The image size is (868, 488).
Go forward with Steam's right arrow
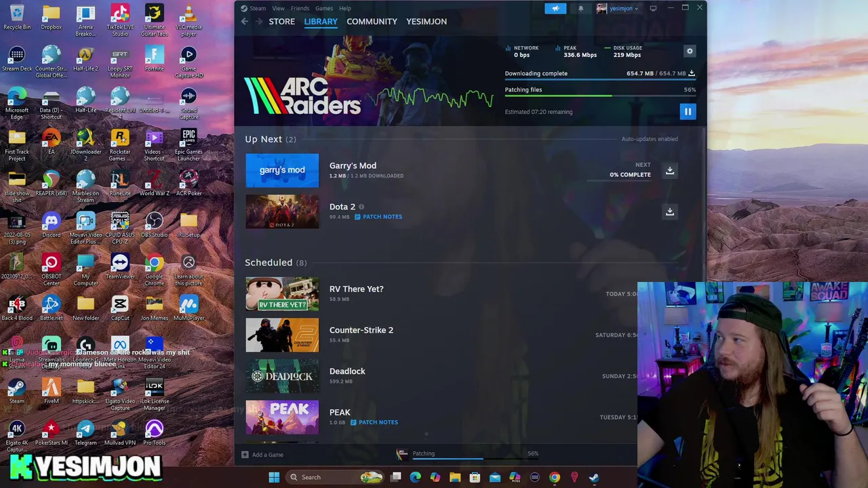pyautogui.click(x=258, y=22)
